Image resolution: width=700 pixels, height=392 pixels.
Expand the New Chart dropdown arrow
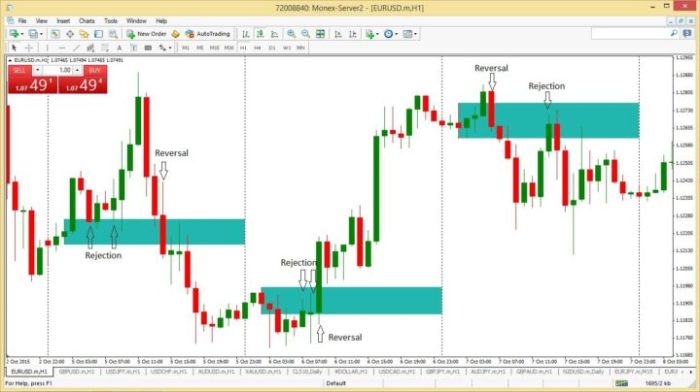click(x=21, y=34)
